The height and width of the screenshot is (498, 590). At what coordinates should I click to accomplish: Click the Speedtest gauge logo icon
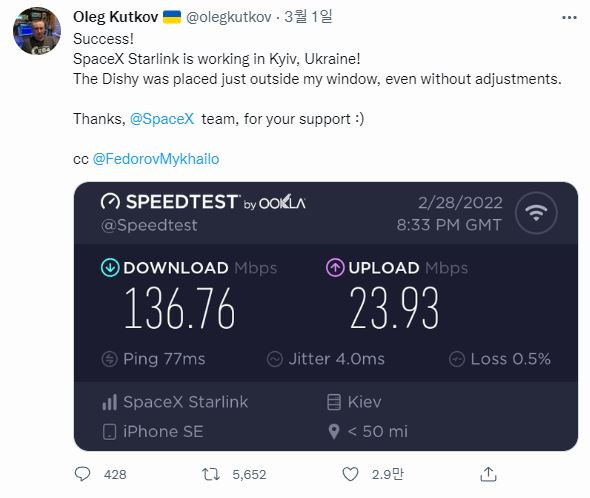(110, 202)
